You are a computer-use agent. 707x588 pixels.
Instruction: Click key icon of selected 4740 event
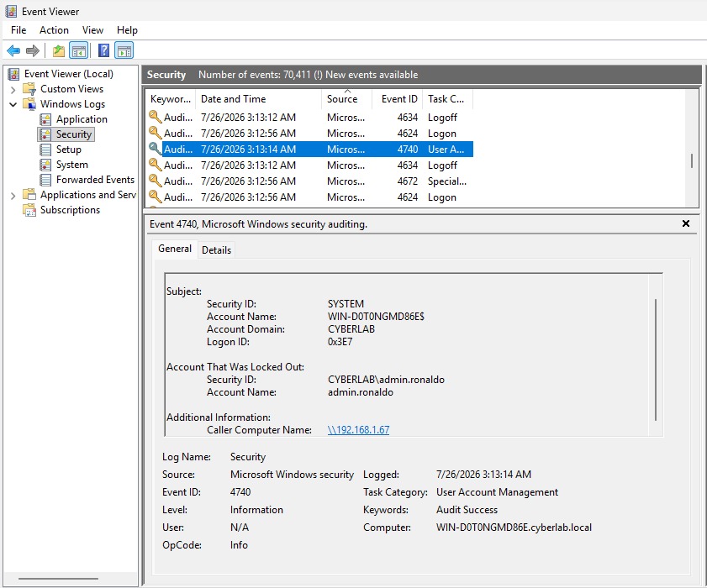tap(156, 150)
